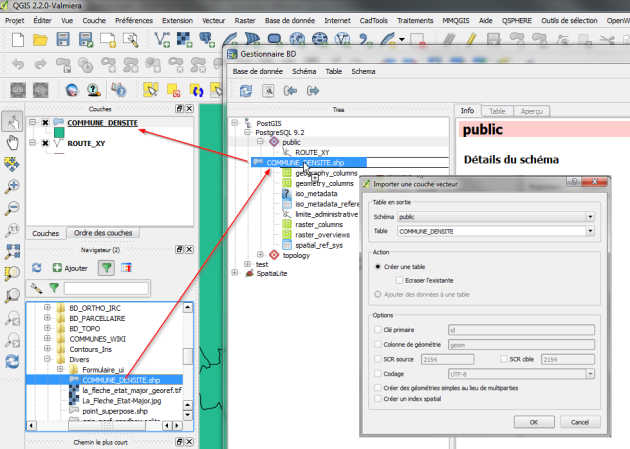Open the Table combo box dropdown
The image size is (630, 449).
pyautogui.click(x=590, y=231)
